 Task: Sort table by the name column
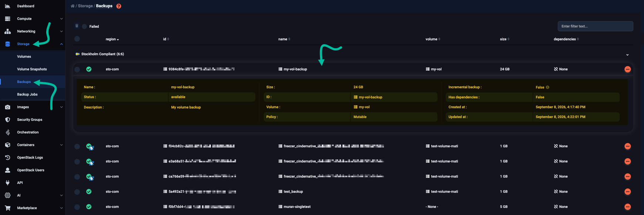[284, 39]
